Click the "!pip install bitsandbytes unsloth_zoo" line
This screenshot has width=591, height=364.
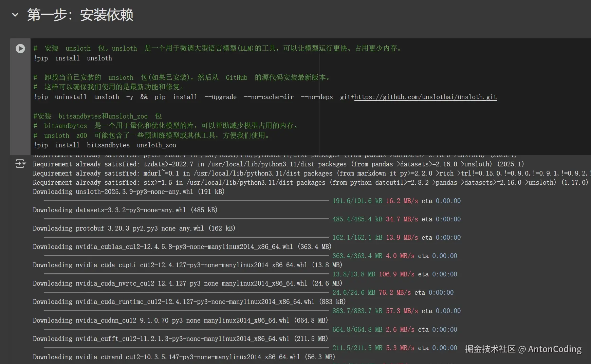105,145
